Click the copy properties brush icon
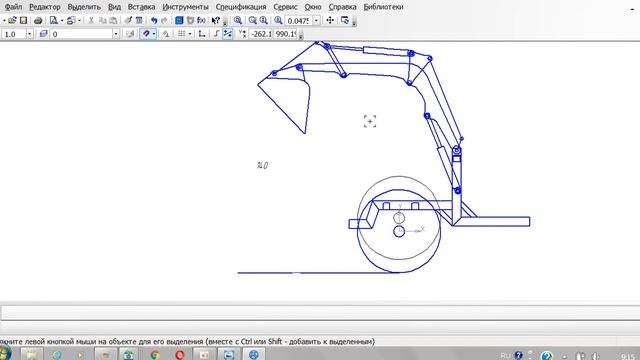 (128, 20)
